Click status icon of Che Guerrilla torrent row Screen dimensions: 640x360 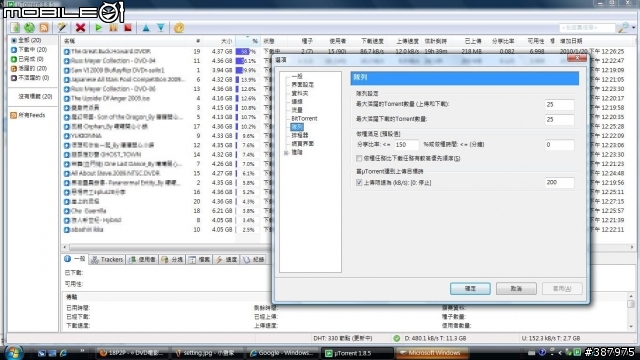[x=67, y=211]
